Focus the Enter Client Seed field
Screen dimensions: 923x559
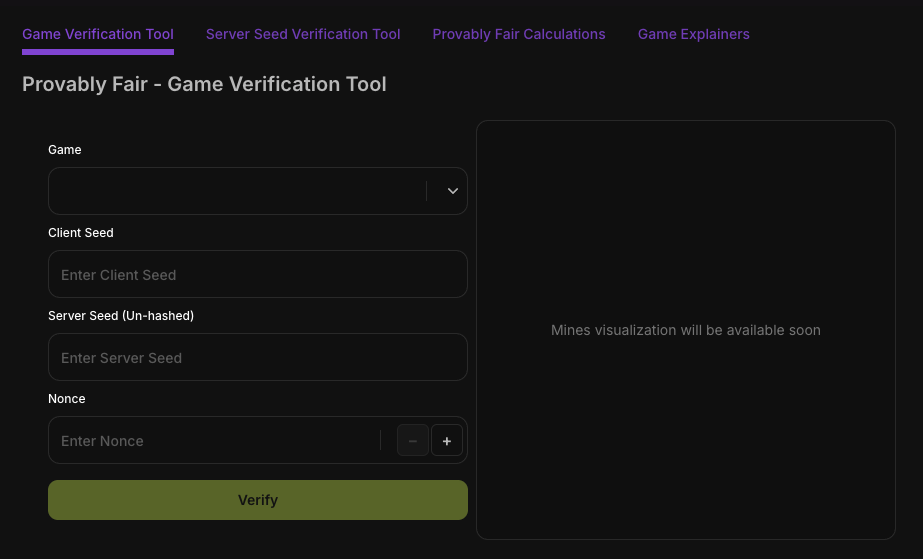click(x=258, y=274)
